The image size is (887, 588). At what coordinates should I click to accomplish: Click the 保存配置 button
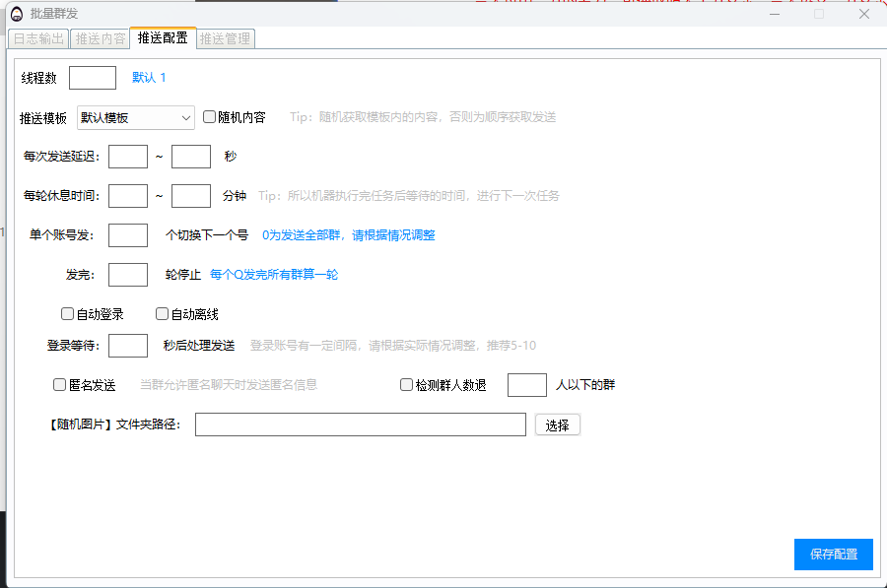click(833, 555)
